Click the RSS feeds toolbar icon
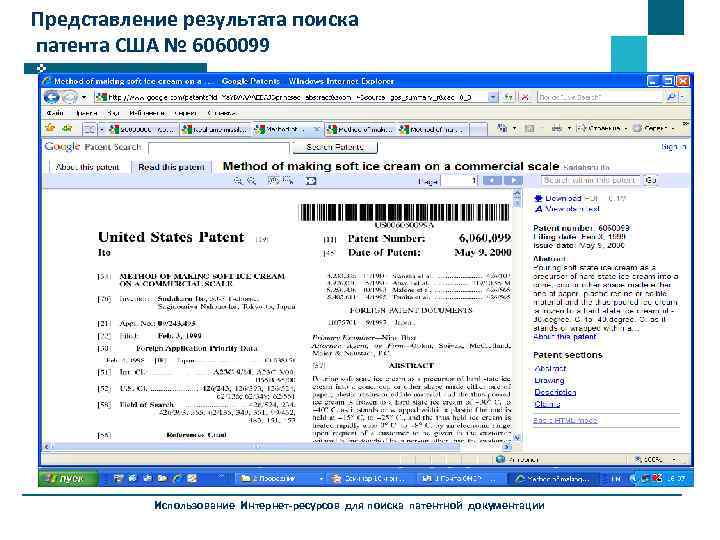Screen dimensions: 720x540 (529, 129)
